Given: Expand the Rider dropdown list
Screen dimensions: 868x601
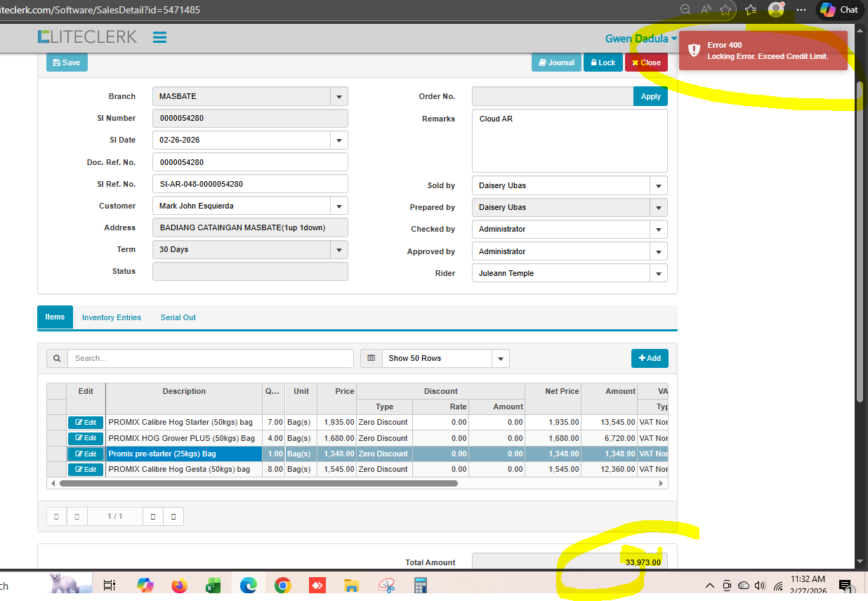Looking at the screenshot, I should click(x=658, y=274).
